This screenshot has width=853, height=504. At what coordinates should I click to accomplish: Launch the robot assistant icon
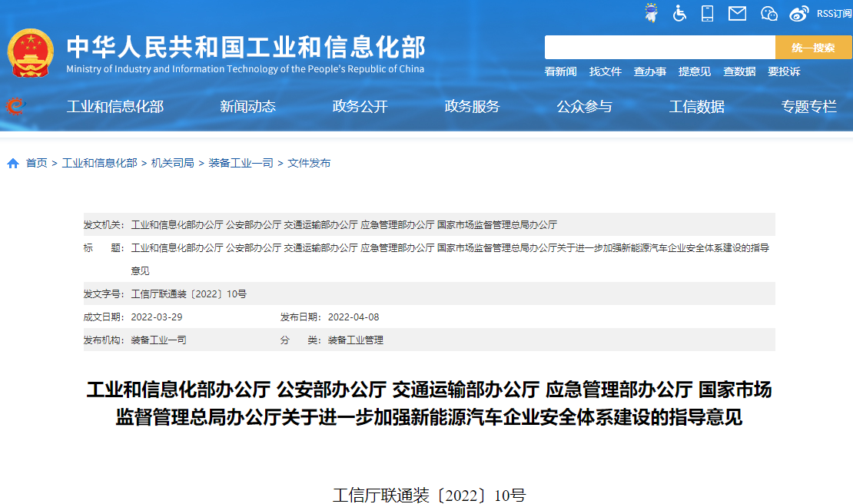point(650,13)
